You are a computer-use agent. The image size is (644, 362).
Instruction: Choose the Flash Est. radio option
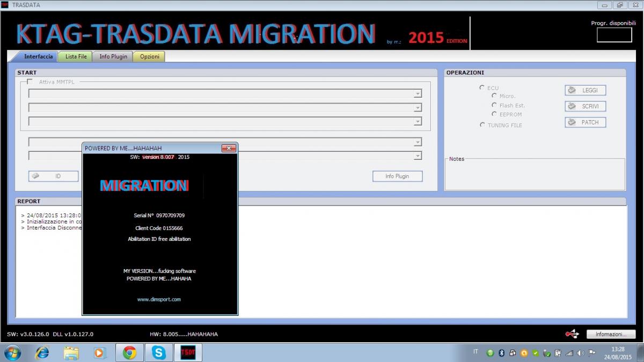(x=494, y=105)
